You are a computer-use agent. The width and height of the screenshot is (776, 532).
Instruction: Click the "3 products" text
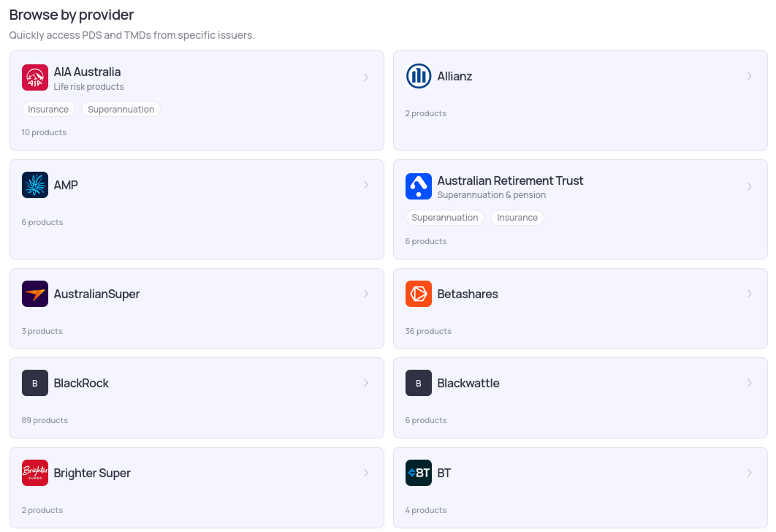42,331
